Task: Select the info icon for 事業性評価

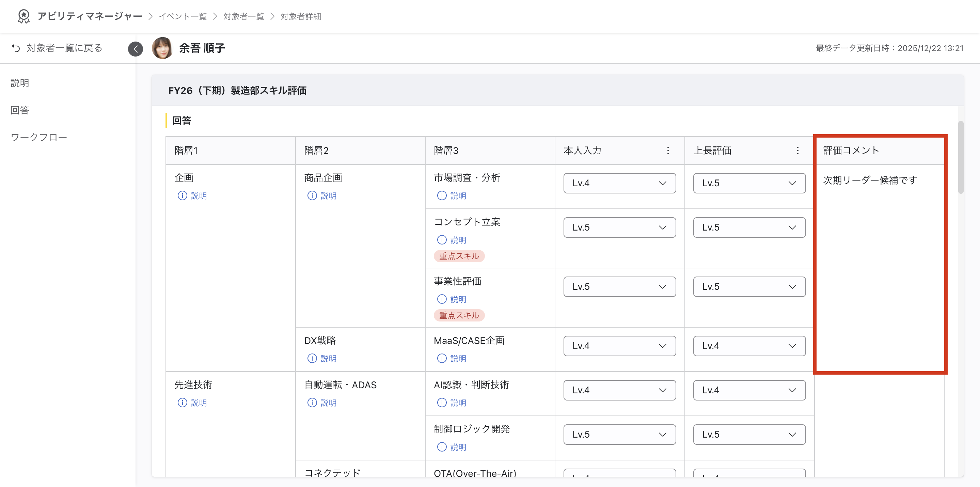Action: (441, 299)
